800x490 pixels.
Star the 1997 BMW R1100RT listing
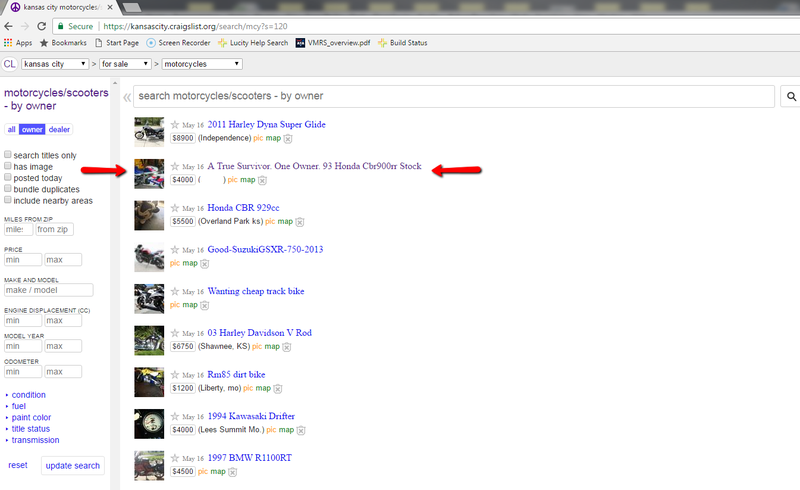tap(174, 458)
